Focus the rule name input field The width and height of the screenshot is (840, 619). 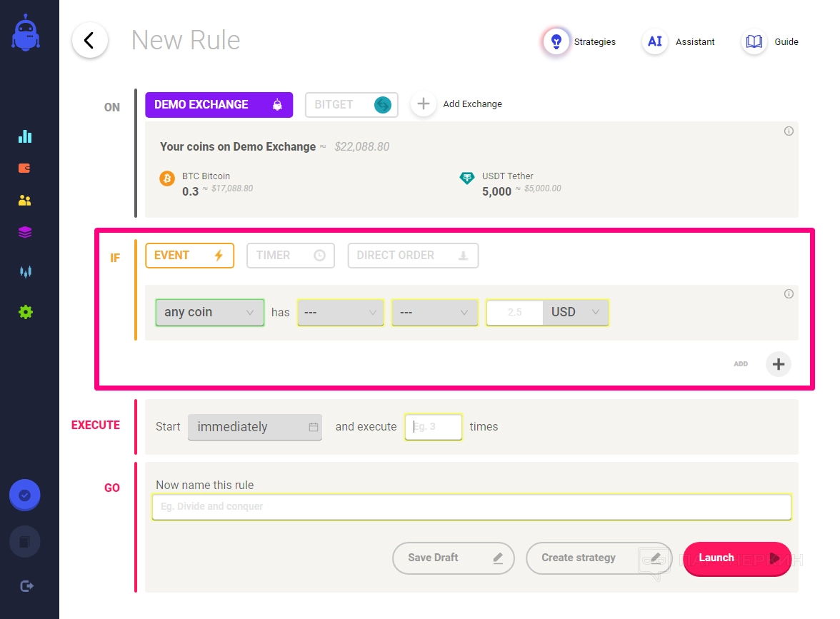click(471, 507)
